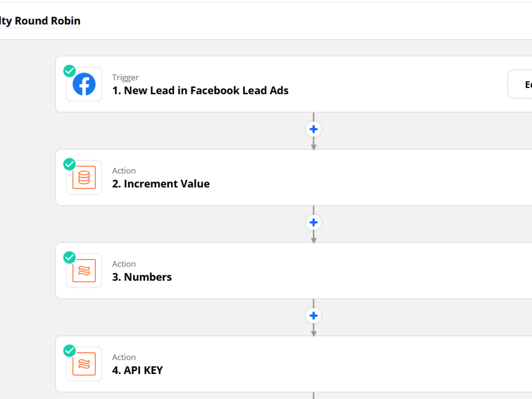
Task: Click the Round Robin Zap title to rename
Action: click(40, 20)
